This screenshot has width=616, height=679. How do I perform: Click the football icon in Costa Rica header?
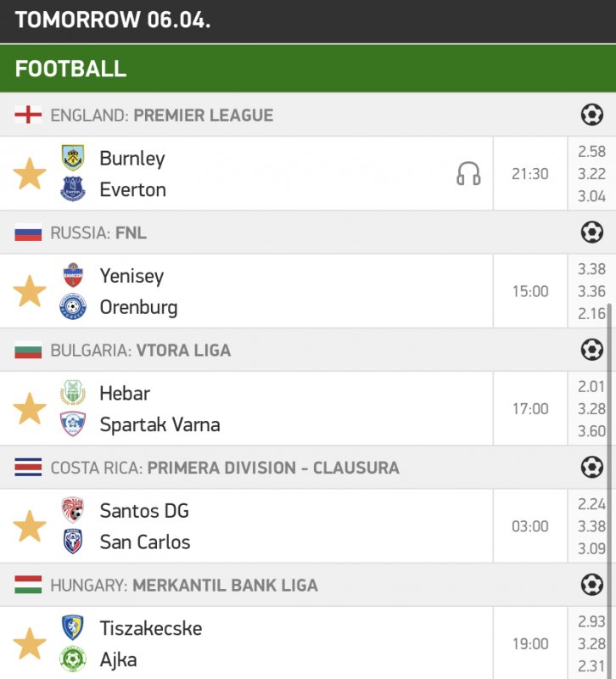(x=591, y=467)
